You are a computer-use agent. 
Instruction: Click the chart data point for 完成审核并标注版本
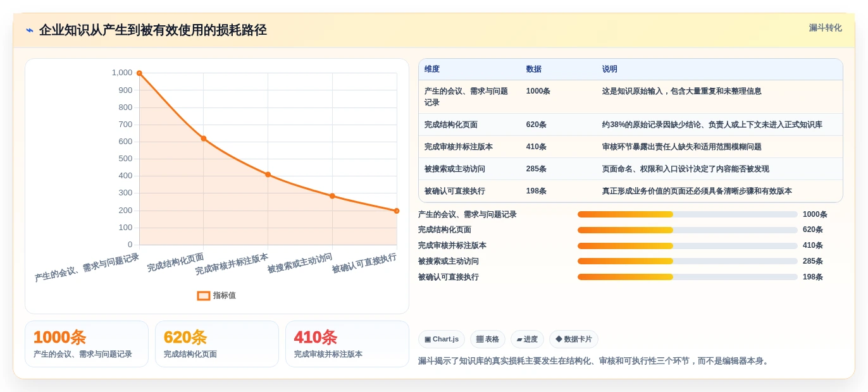pos(268,175)
